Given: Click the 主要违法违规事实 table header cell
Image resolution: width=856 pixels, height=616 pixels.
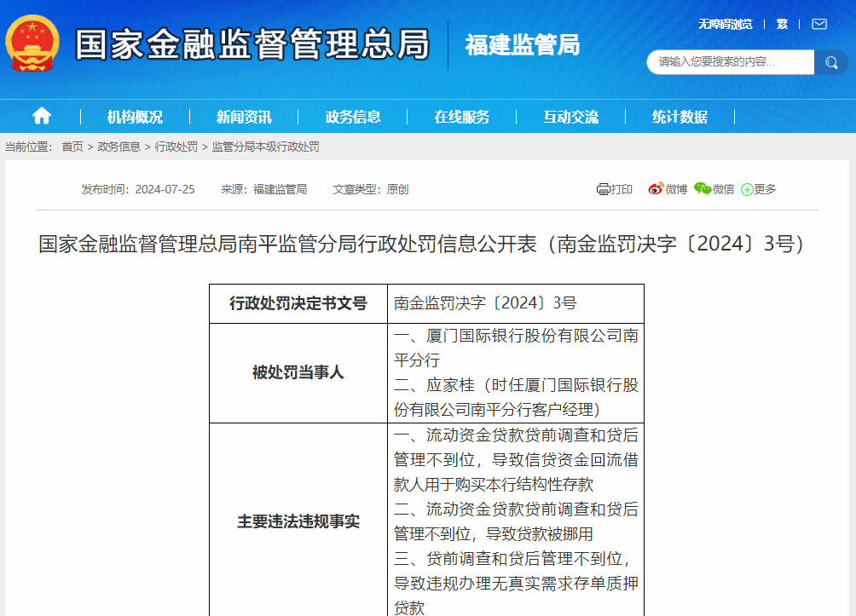Looking at the screenshot, I should pyautogui.click(x=298, y=521).
